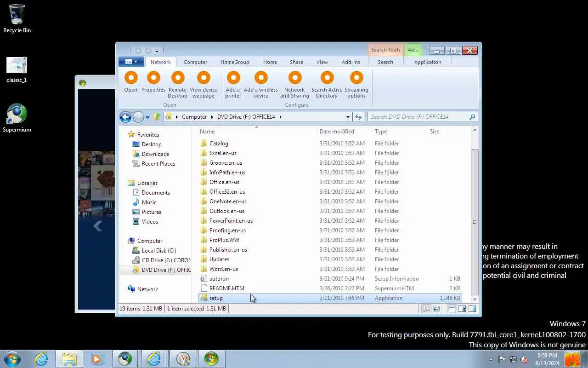Switch to the View ribbon tab
The height and width of the screenshot is (368, 588).
click(322, 62)
